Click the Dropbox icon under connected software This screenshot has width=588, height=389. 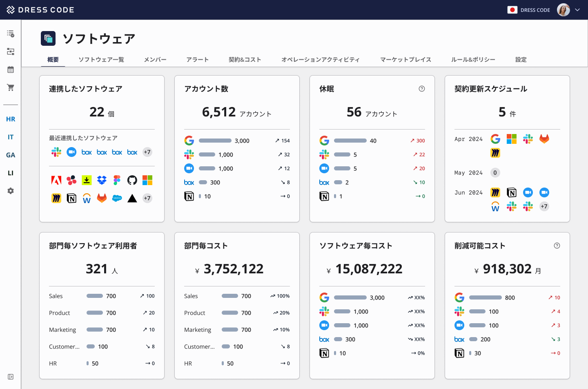pos(102,180)
